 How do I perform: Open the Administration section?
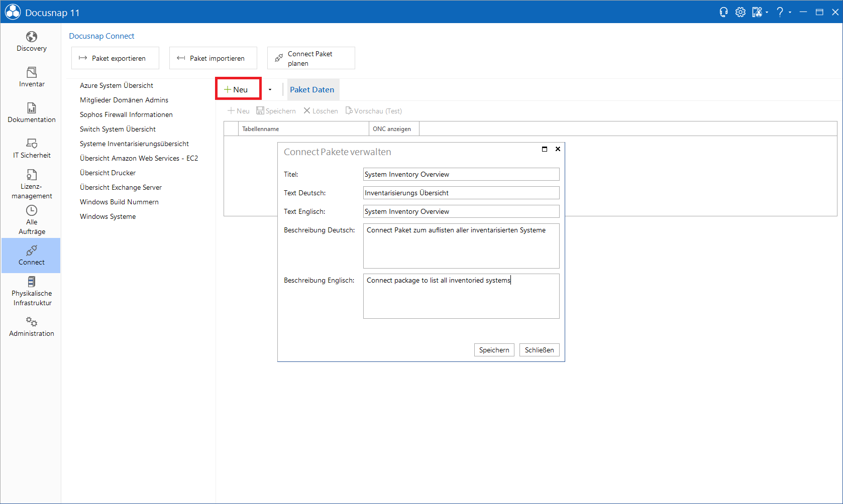point(31,327)
